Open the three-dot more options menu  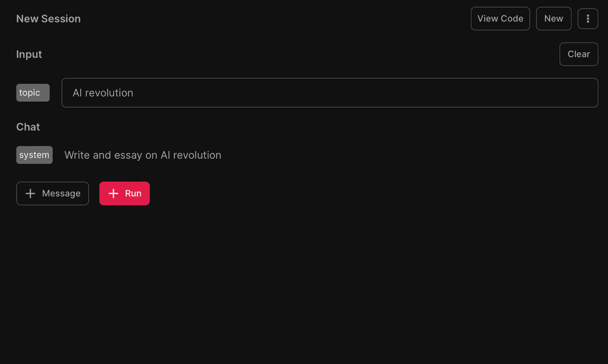click(588, 19)
